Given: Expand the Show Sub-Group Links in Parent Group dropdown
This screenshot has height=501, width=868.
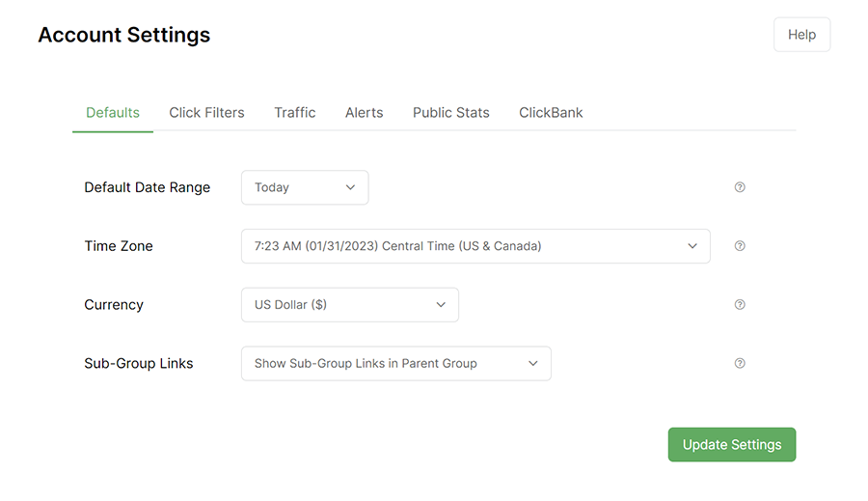Looking at the screenshot, I should pyautogui.click(x=395, y=364).
